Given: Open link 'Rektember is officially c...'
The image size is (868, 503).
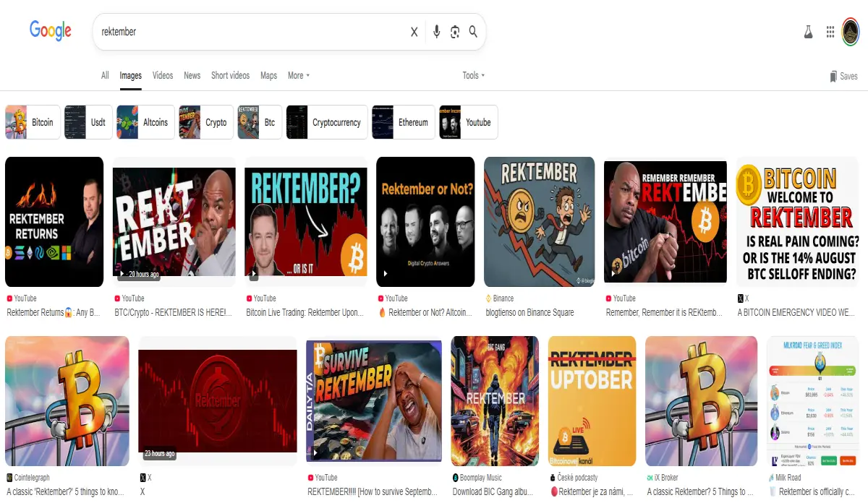Looking at the screenshot, I should 812,492.
